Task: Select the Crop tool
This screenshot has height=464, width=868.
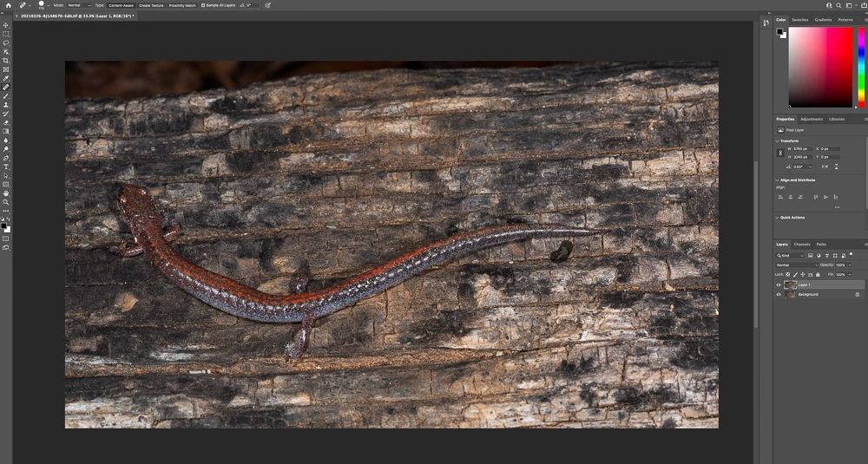Action: [x=6, y=61]
